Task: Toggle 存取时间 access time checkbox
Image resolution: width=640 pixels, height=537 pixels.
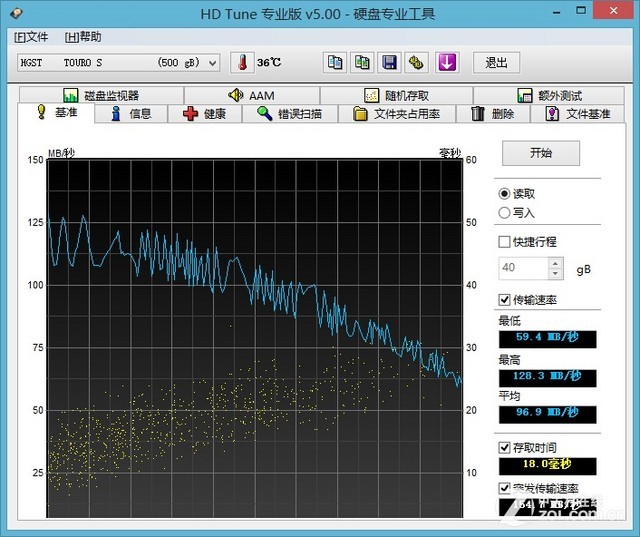Action: click(x=504, y=448)
